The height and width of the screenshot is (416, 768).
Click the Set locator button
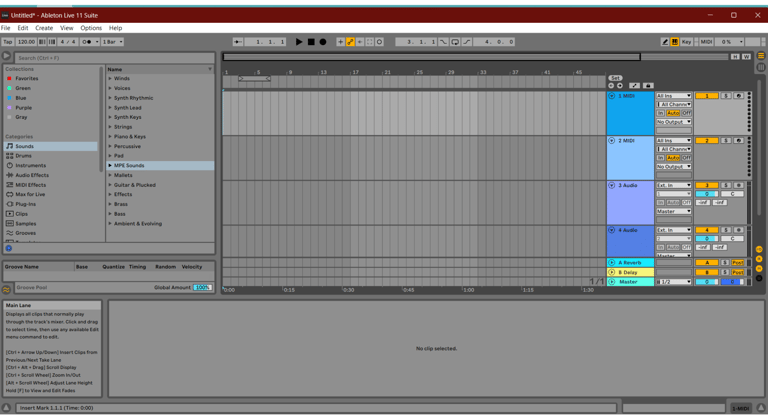pos(615,78)
